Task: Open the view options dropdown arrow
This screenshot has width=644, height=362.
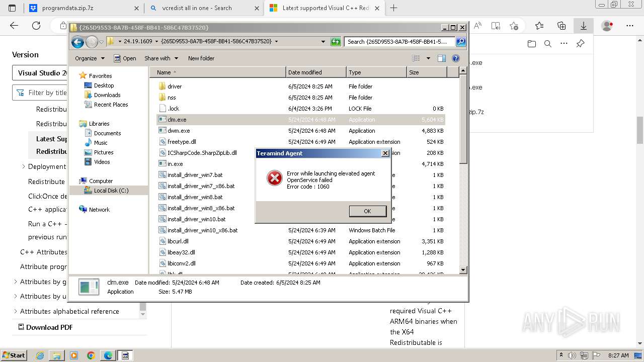Action: [428, 58]
